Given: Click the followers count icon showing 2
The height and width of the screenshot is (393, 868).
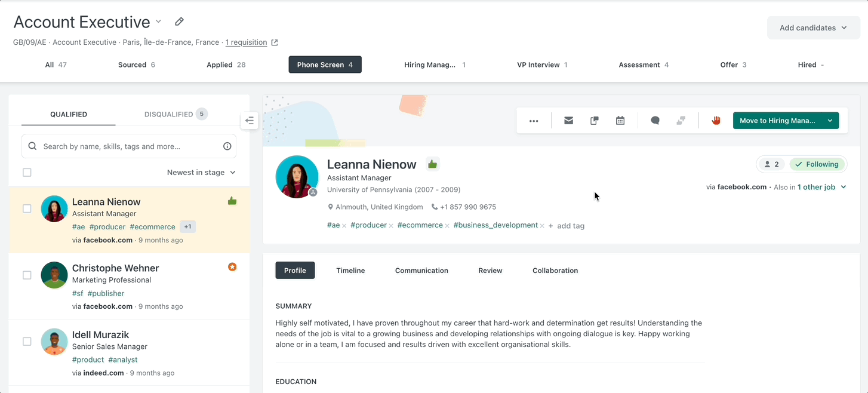Looking at the screenshot, I should click(771, 164).
